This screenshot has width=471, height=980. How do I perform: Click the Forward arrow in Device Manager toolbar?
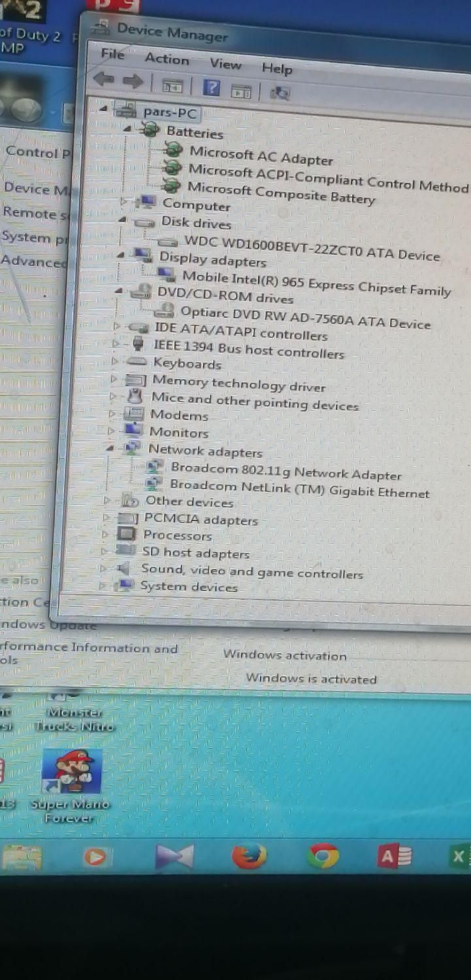pos(133,82)
